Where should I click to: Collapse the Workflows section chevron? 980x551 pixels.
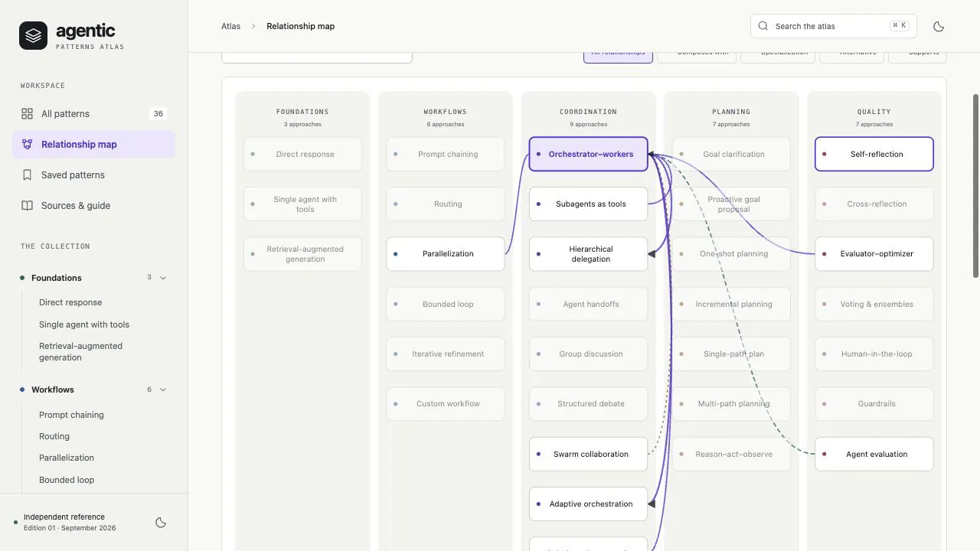pyautogui.click(x=162, y=390)
